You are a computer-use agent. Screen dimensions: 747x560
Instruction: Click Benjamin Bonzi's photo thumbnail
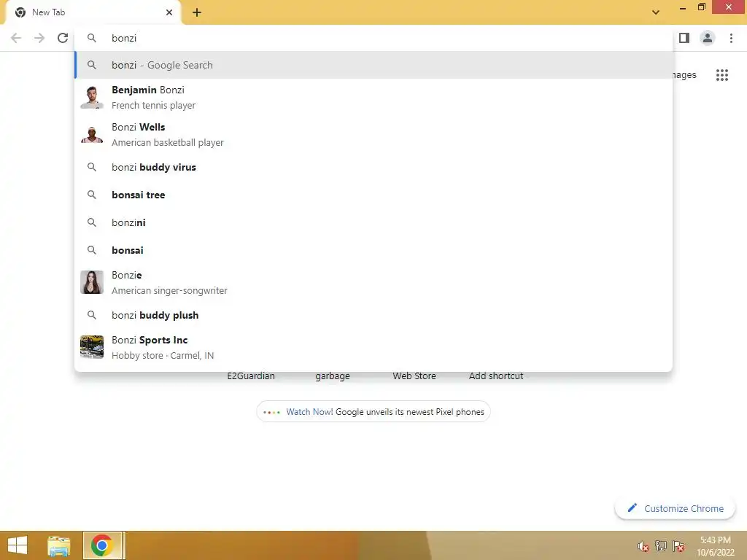click(x=92, y=97)
